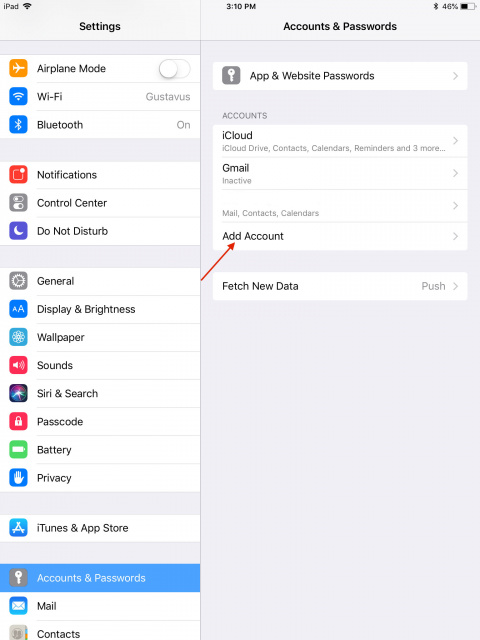The height and width of the screenshot is (640, 480).
Task: Open App & Website Passwords
Action: pos(340,76)
